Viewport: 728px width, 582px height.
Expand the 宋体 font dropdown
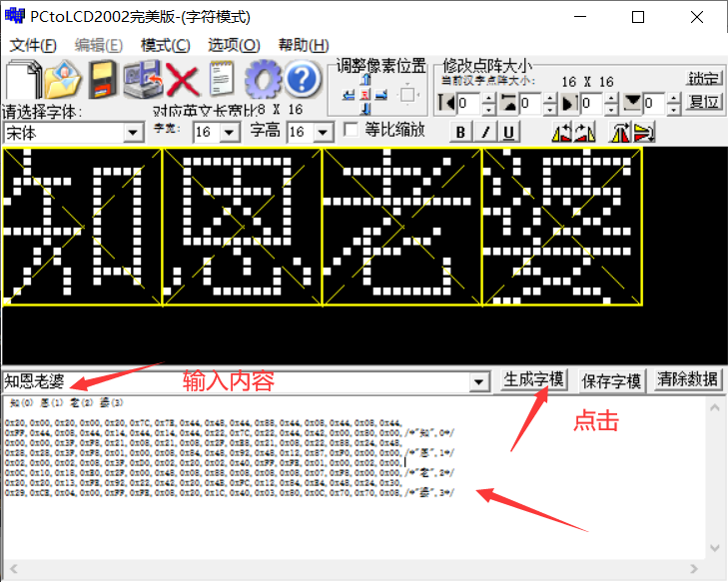[x=133, y=133]
